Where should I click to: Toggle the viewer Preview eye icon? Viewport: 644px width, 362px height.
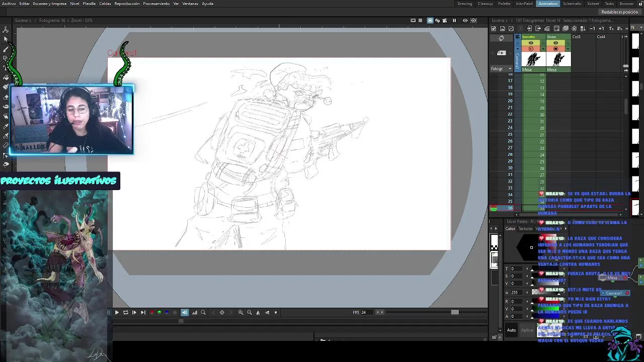click(x=465, y=21)
